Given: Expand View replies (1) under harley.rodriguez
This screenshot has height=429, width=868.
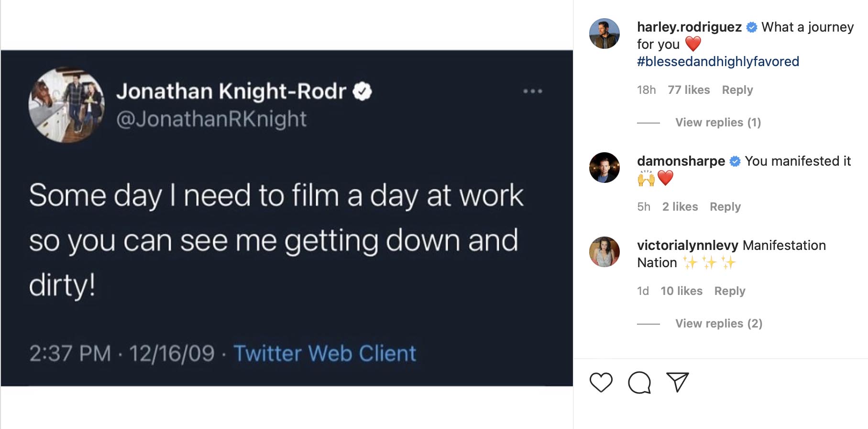Looking at the screenshot, I should (718, 123).
